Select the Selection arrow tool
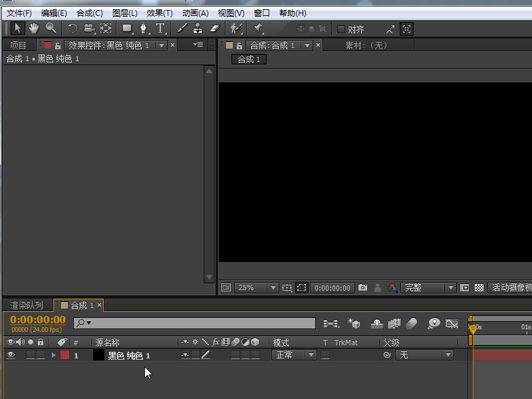Image resolution: width=532 pixels, height=399 pixels. 18,28
